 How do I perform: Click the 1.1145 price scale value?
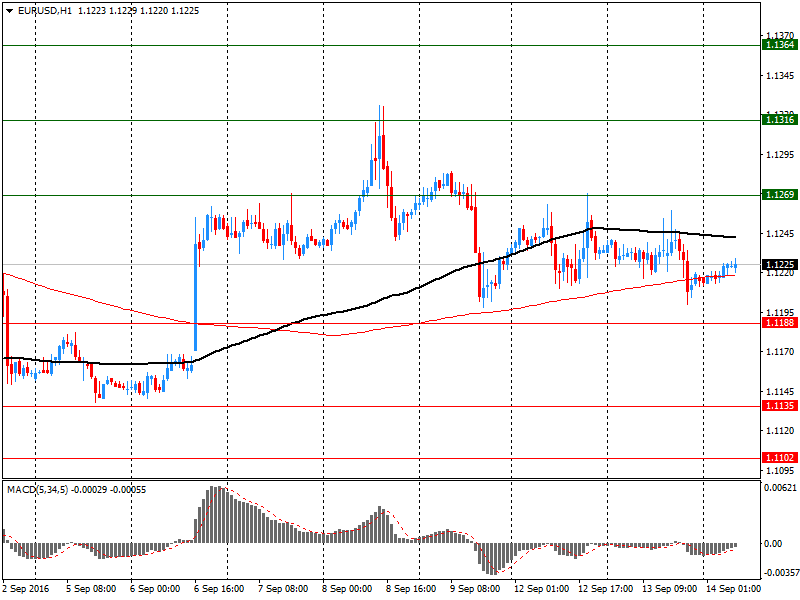[780, 391]
